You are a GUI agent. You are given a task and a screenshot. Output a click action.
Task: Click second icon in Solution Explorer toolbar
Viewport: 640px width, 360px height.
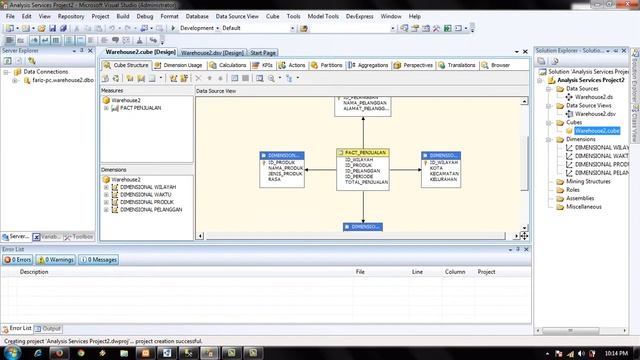click(x=554, y=61)
